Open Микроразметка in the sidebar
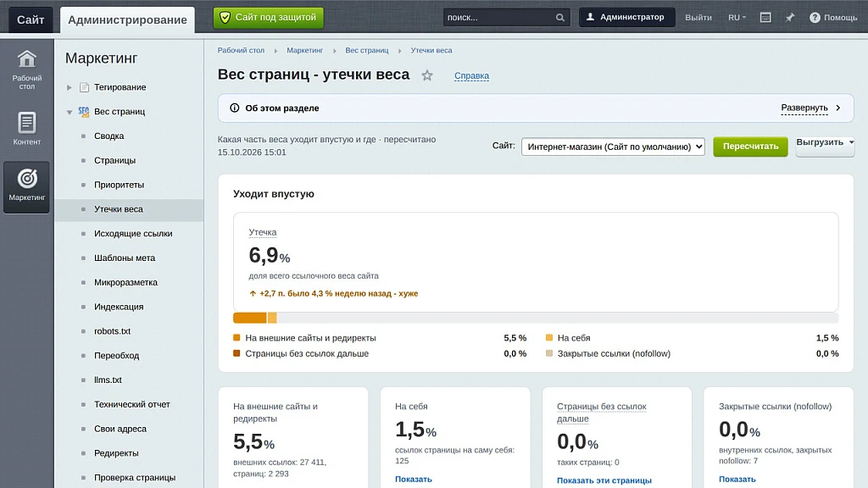 tap(125, 282)
